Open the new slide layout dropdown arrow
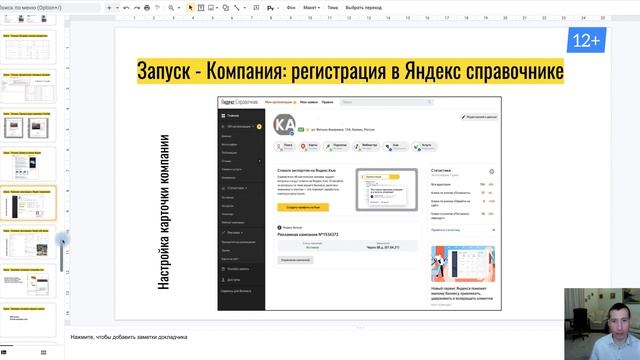This screenshot has width=640, height=360. [x=117, y=8]
